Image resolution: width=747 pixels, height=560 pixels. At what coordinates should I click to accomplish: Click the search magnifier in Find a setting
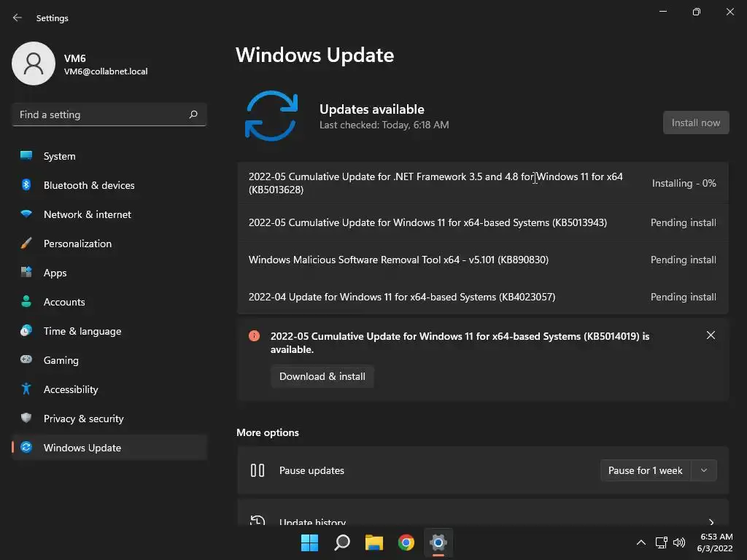193,114
